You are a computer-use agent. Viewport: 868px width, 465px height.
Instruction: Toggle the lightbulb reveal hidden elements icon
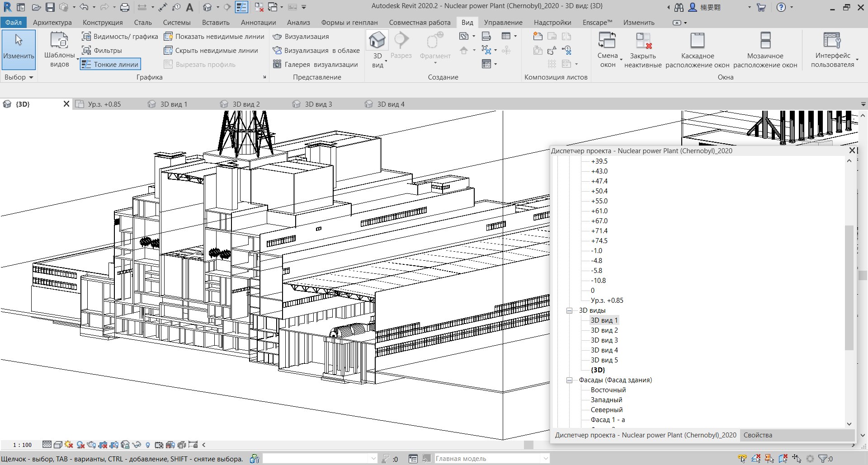[147, 445]
